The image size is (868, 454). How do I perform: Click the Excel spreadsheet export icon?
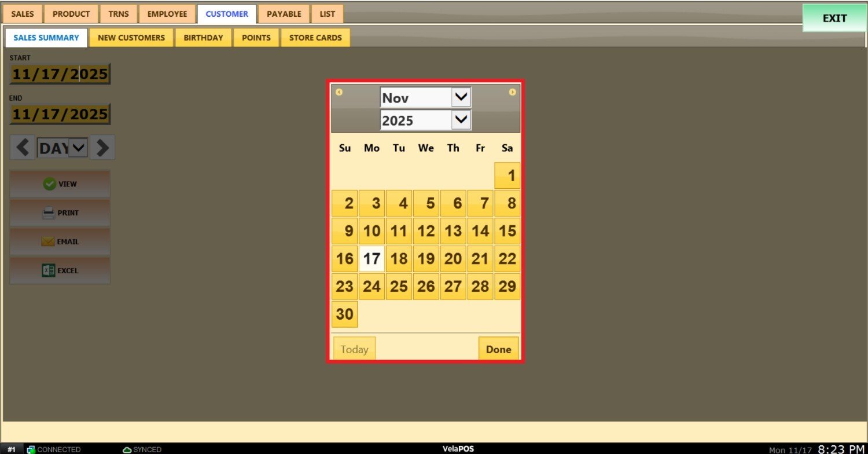point(49,270)
